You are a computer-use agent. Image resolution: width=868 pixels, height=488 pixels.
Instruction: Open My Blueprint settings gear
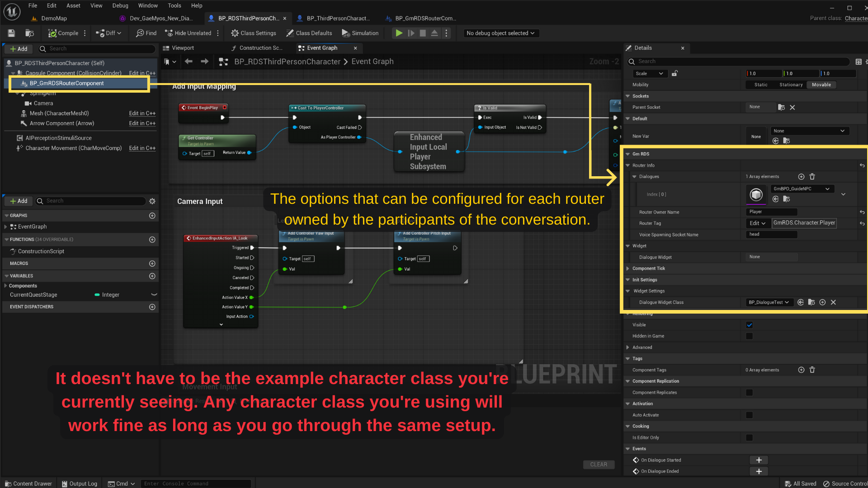tap(152, 201)
